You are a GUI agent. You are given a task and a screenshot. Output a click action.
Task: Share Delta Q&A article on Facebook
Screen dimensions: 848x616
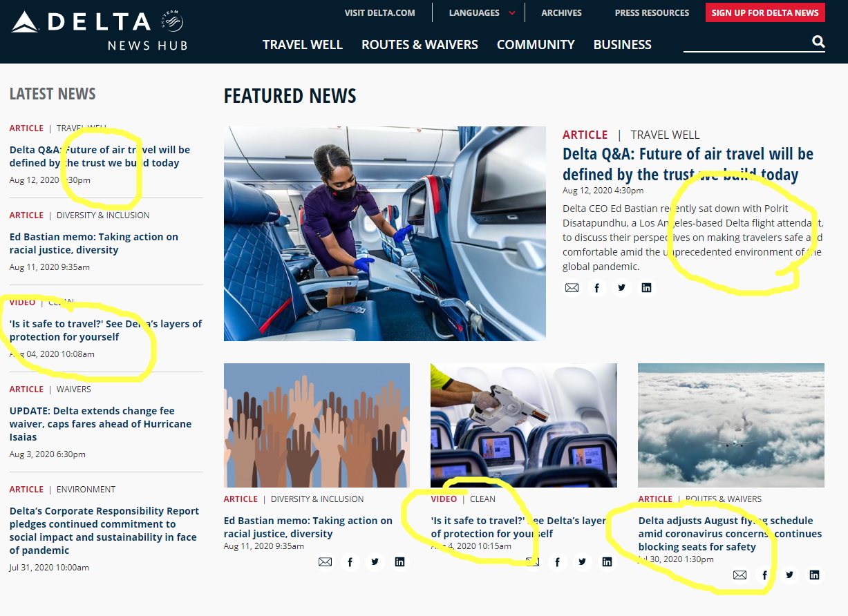[596, 287]
